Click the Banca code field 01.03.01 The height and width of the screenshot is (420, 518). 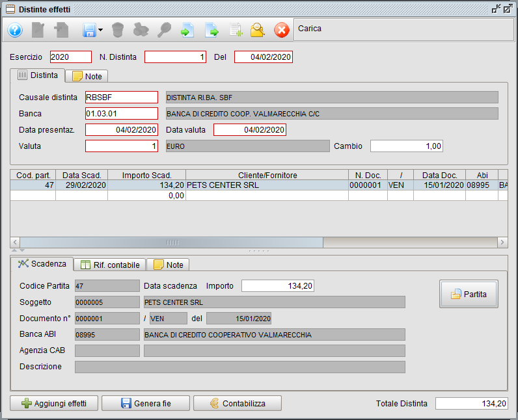coord(122,114)
